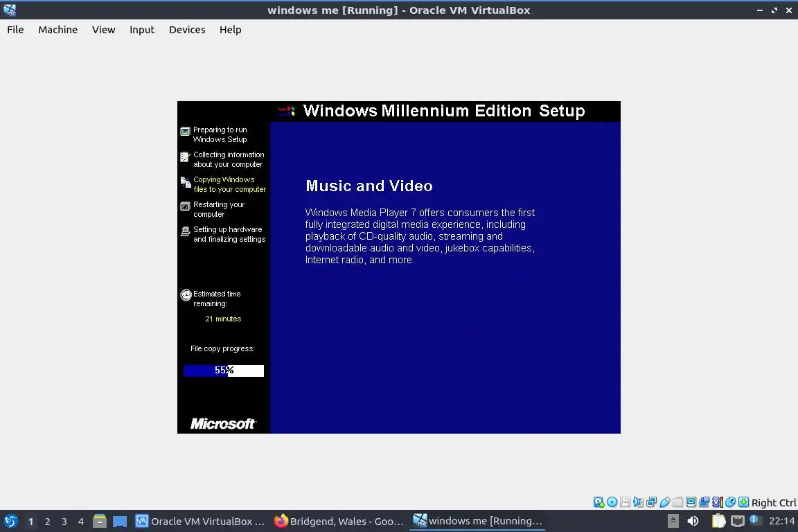Click the Right Ctrl host key label
The image size is (798, 532).
click(x=774, y=503)
